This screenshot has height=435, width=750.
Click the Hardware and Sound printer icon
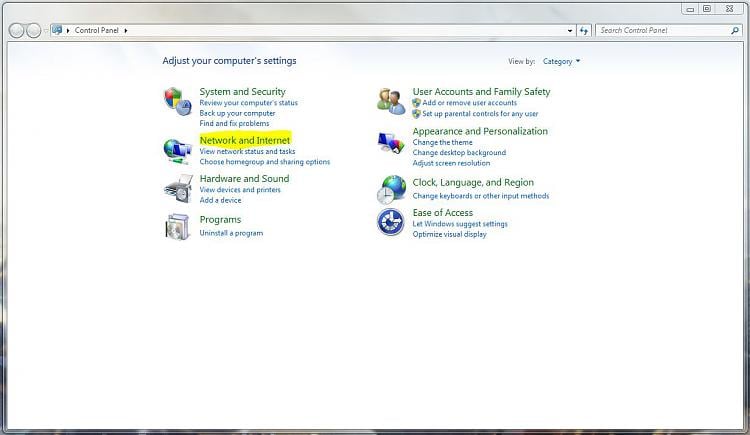coord(178,189)
